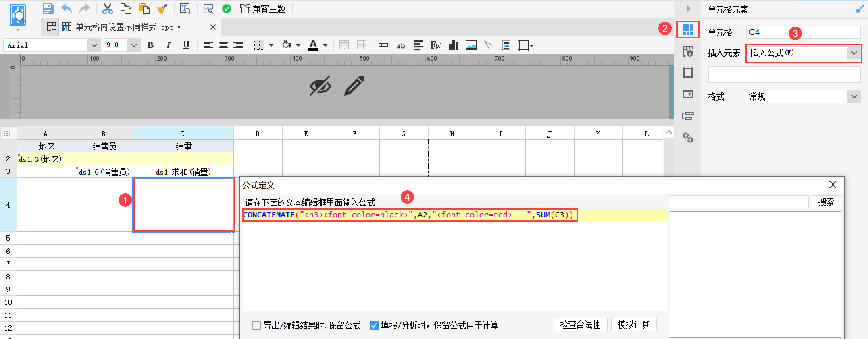Click the large preview magnifier icon
868x339 pixels.
[x=18, y=15]
